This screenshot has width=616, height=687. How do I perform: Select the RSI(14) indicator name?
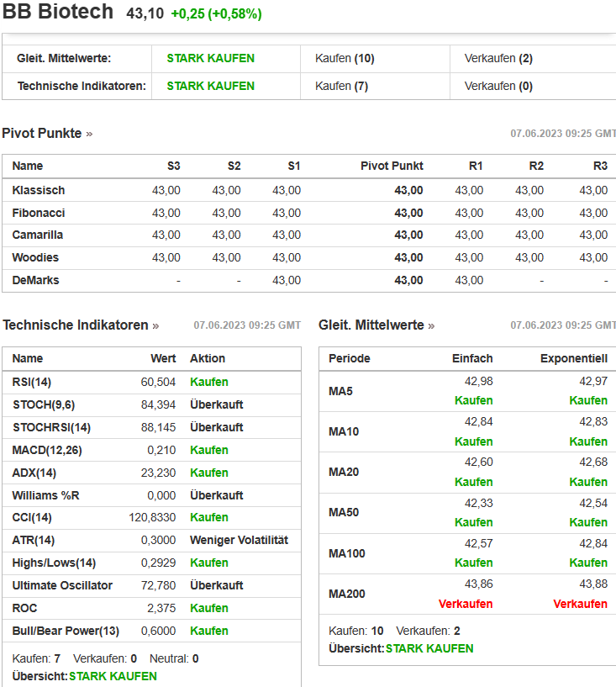pos(32,382)
